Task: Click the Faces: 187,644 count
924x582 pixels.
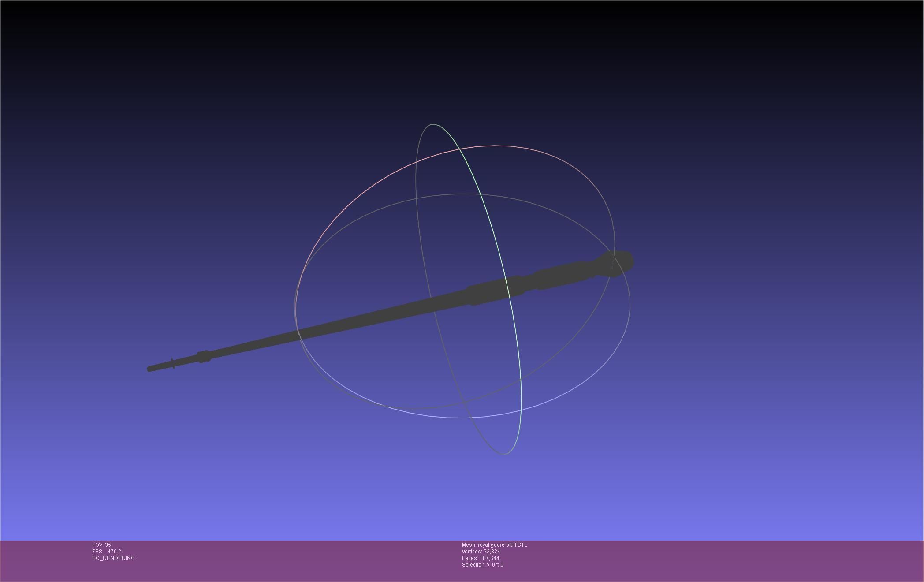Action: pyautogui.click(x=480, y=558)
